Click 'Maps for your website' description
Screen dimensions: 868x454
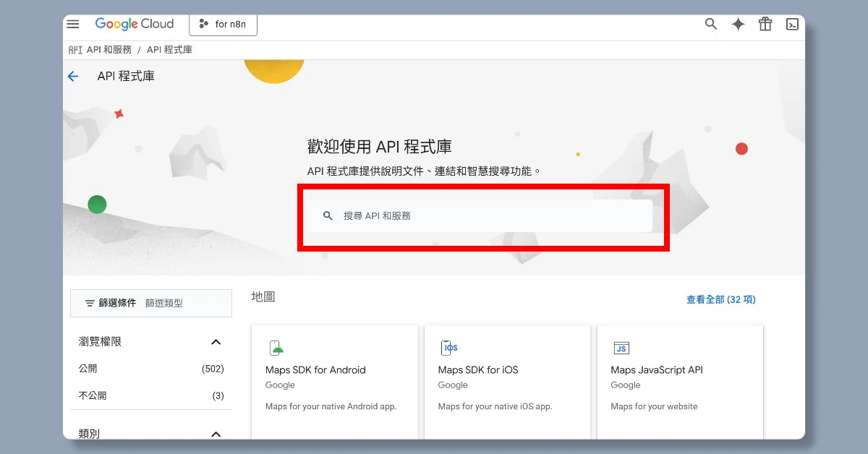pyautogui.click(x=654, y=406)
